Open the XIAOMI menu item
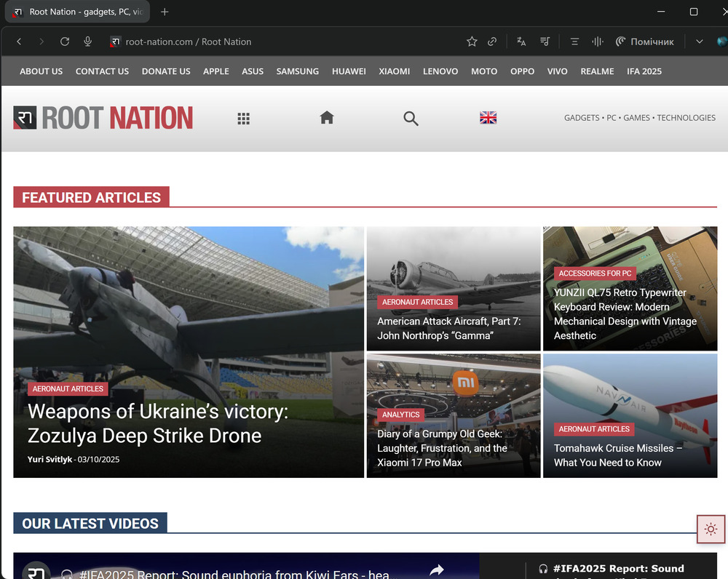Viewport: 728px width, 579px height. pyautogui.click(x=394, y=71)
